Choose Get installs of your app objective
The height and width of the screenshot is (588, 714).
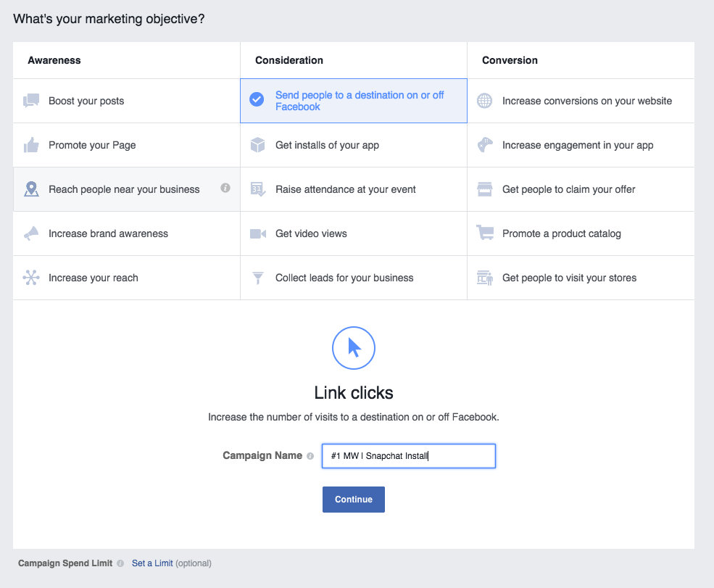(x=354, y=145)
